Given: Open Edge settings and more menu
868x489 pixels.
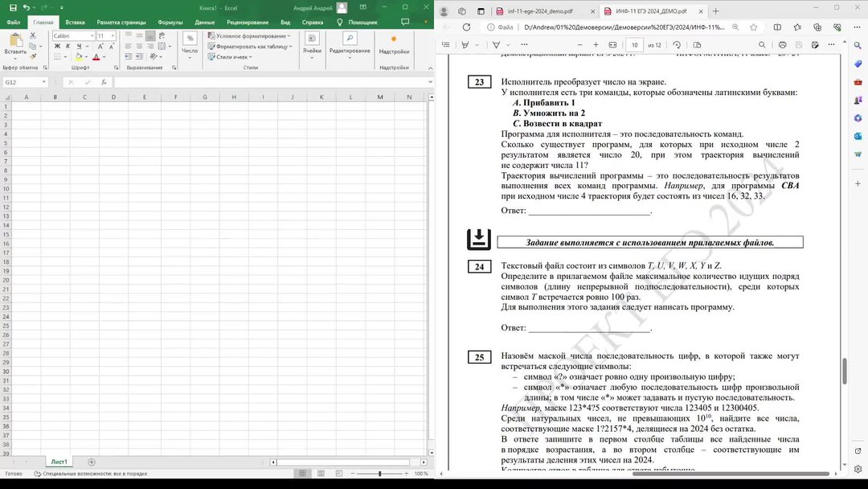Looking at the screenshot, I should 858,27.
